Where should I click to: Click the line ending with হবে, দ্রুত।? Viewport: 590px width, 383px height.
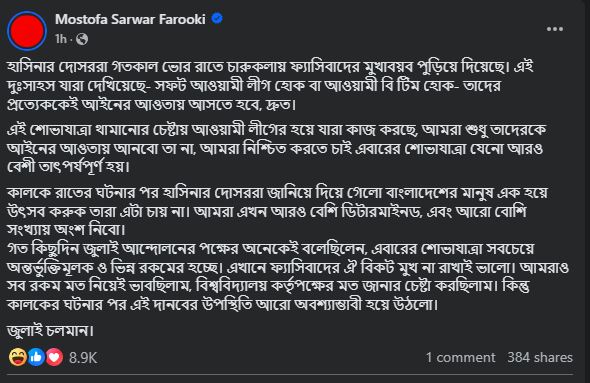tap(152, 105)
